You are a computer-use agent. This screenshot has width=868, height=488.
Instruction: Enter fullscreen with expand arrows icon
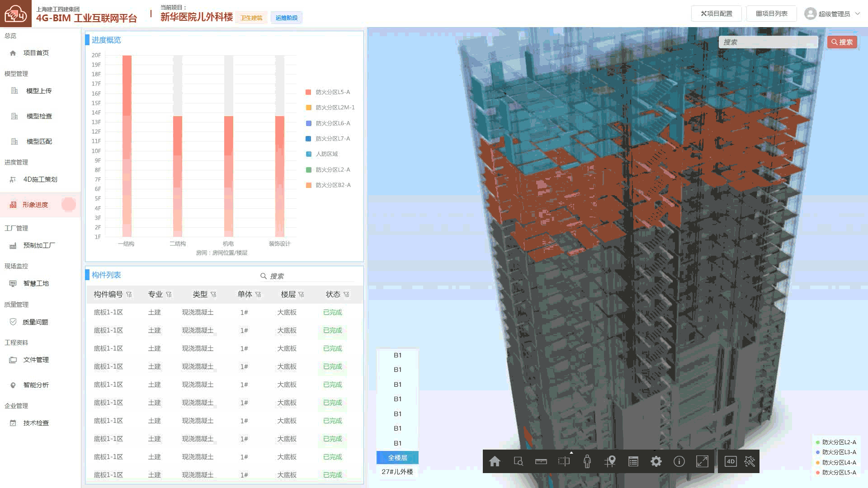702,461
